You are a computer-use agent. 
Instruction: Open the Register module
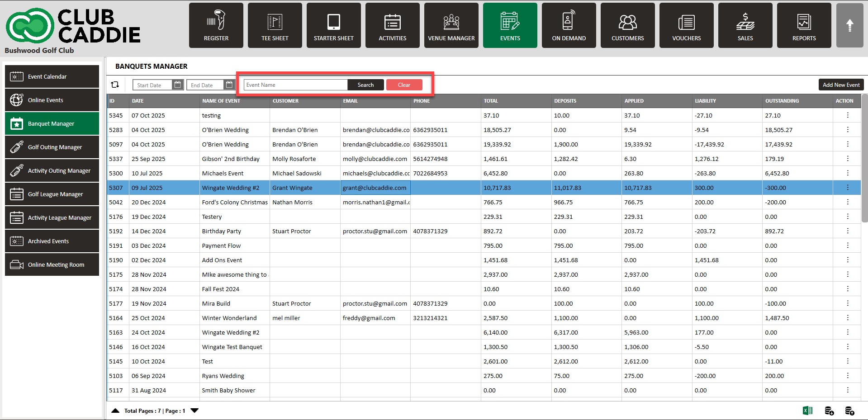pyautogui.click(x=216, y=25)
